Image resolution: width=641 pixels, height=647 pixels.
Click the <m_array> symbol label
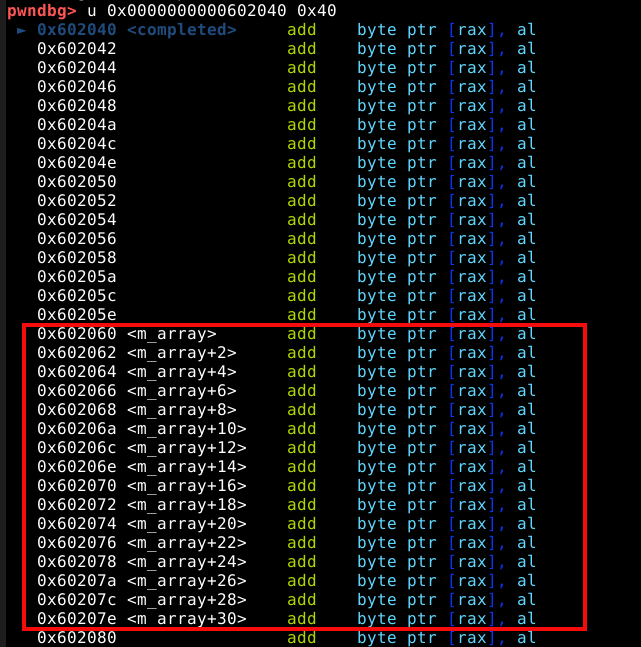(172, 334)
